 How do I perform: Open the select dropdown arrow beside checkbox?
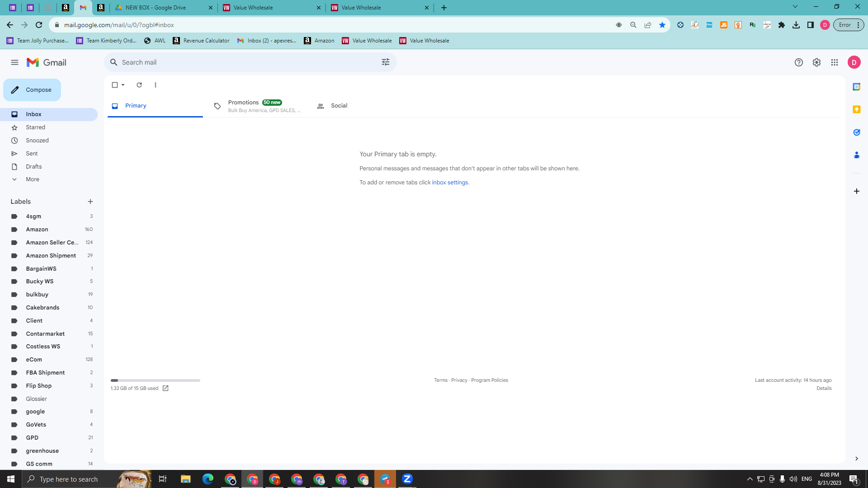pos(123,85)
